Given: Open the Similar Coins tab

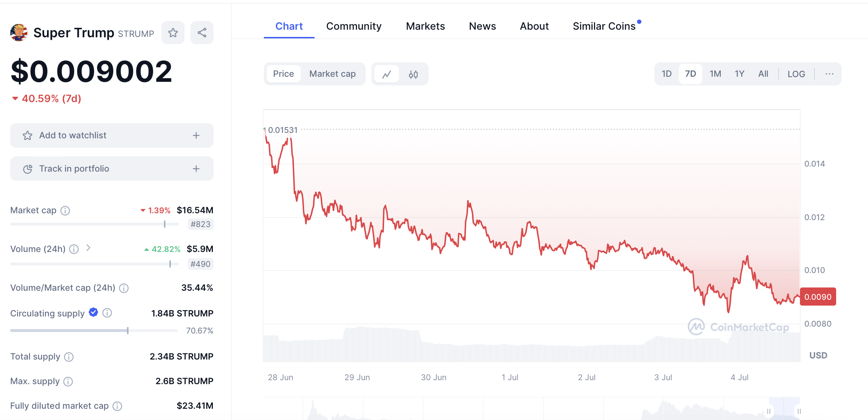Looking at the screenshot, I should pyautogui.click(x=604, y=26).
